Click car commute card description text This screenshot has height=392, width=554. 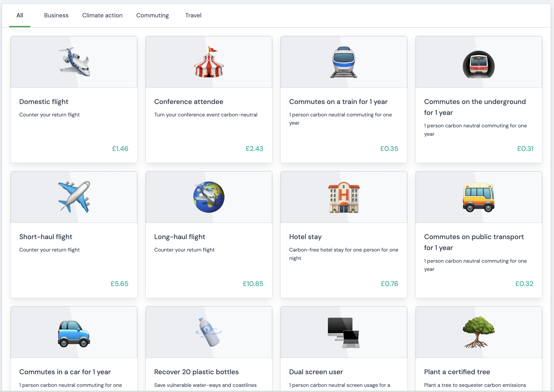(x=71, y=385)
